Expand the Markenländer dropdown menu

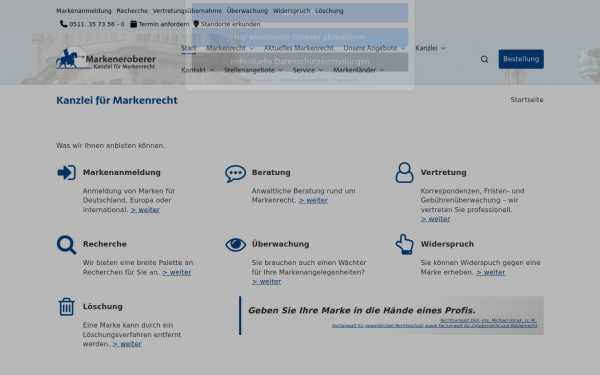(382, 70)
